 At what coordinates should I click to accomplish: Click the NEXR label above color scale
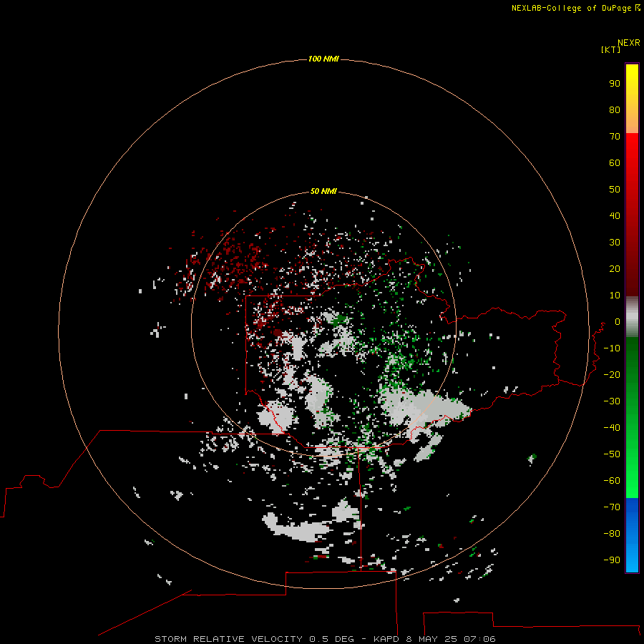[628, 43]
